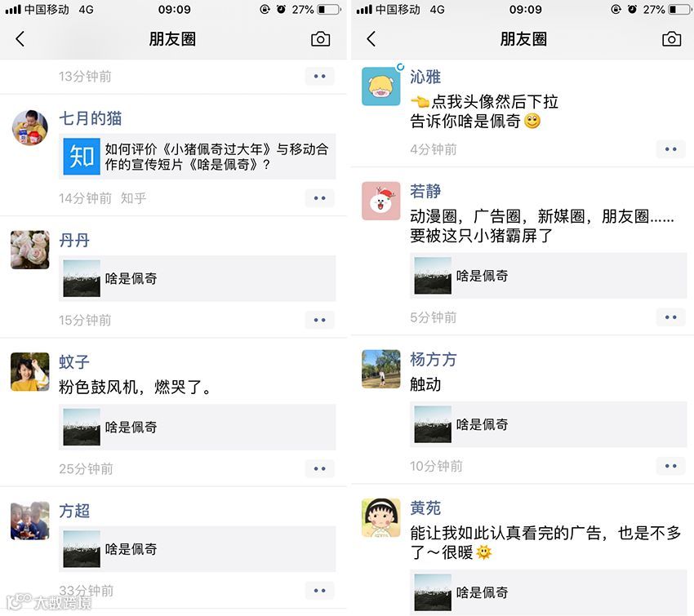Expand comment menu on 若静's 5分钟前 post
This screenshot has width=694, height=616.
click(670, 317)
